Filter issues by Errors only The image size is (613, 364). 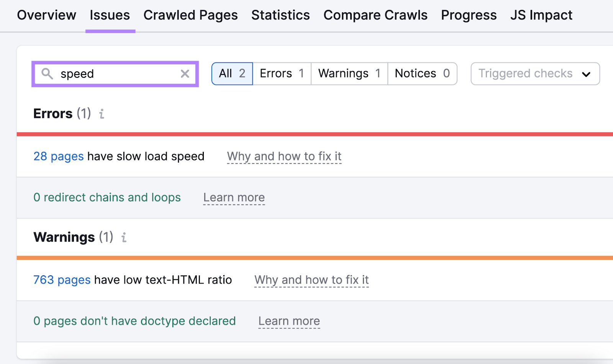coord(281,73)
